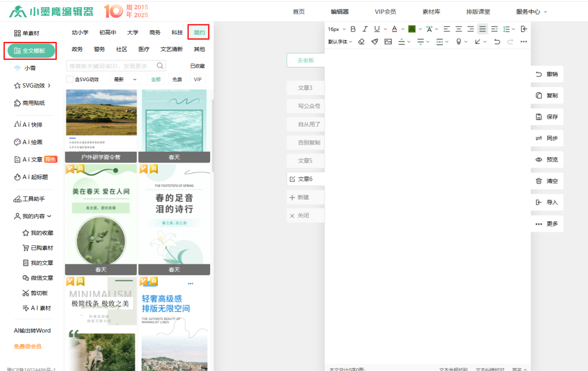Click the Bold formatting icon
The width and height of the screenshot is (588, 371).
pyautogui.click(x=353, y=29)
